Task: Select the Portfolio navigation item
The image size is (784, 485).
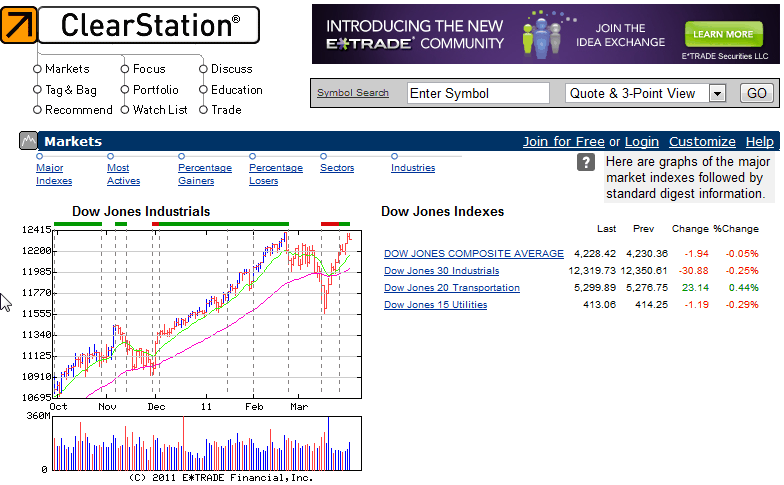Action: (155, 90)
